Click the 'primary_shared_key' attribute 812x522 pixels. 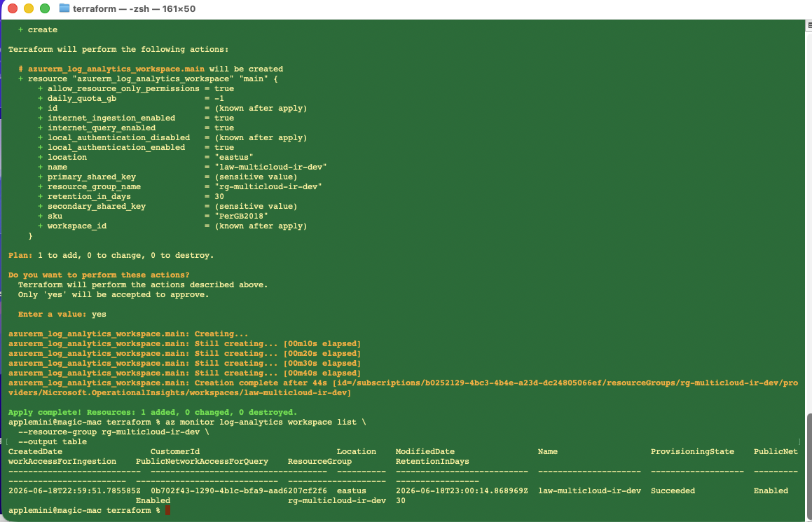coord(92,177)
